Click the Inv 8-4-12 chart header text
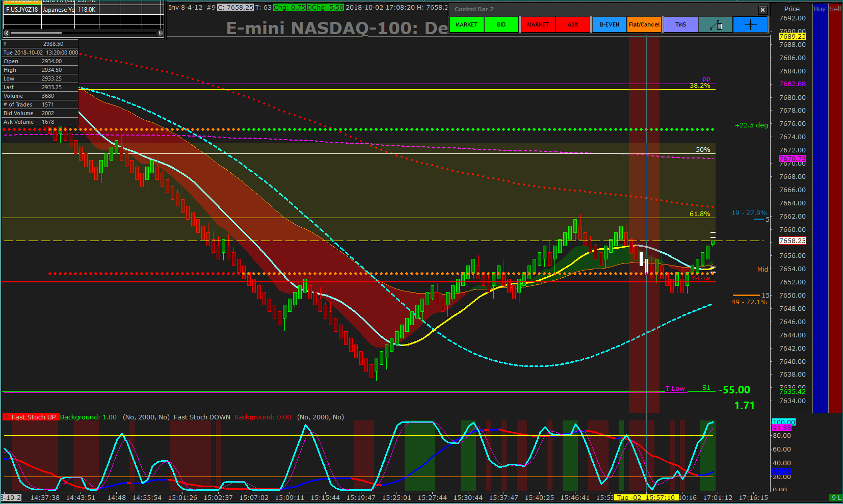 tap(186, 8)
